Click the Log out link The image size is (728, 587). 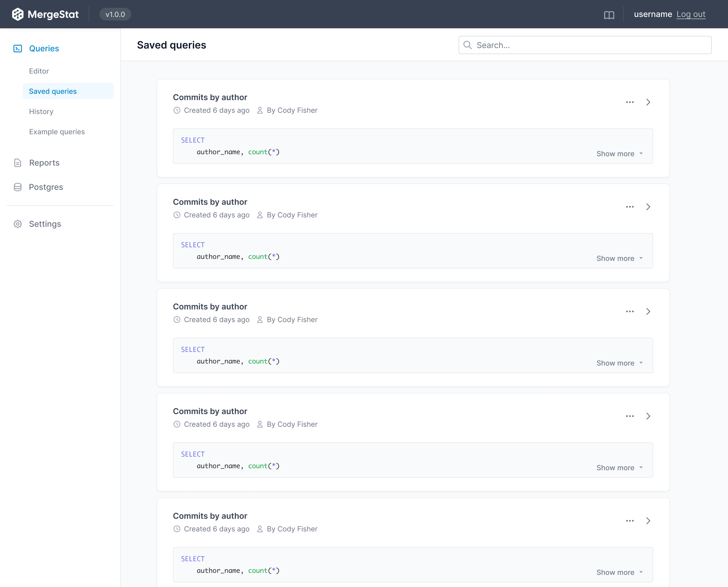691,14
